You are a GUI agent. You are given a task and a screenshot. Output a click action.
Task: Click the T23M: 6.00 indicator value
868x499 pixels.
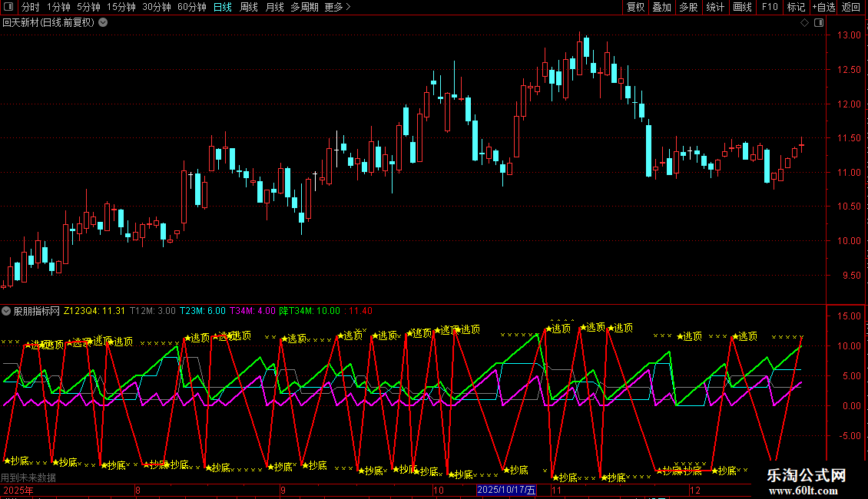[203, 311]
